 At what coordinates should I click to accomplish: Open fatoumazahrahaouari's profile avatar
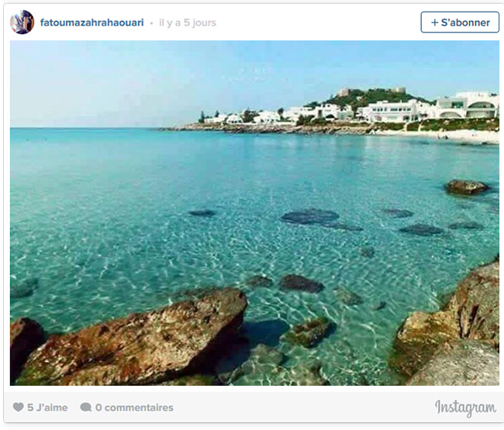(x=22, y=22)
